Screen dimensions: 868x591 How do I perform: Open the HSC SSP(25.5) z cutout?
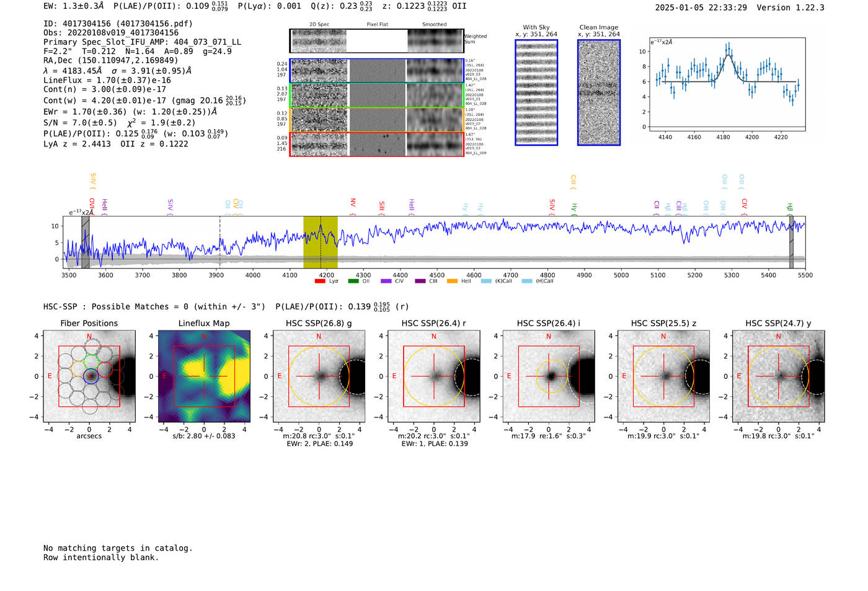pyautogui.click(x=663, y=376)
